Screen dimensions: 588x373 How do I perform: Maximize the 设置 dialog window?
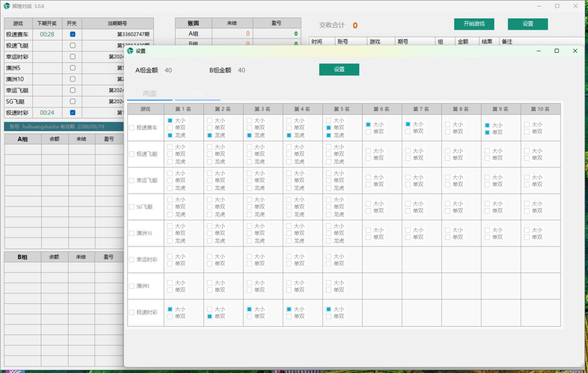click(x=556, y=51)
